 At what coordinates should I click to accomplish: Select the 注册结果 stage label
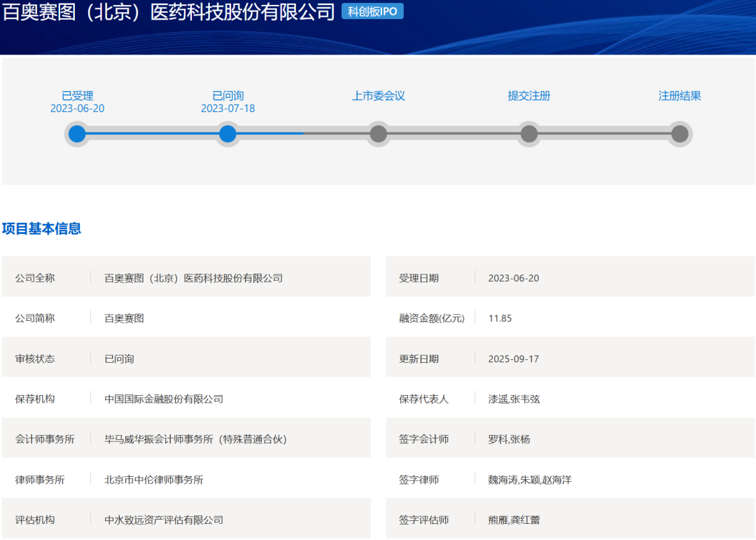pyautogui.click(x=680, y=95)
